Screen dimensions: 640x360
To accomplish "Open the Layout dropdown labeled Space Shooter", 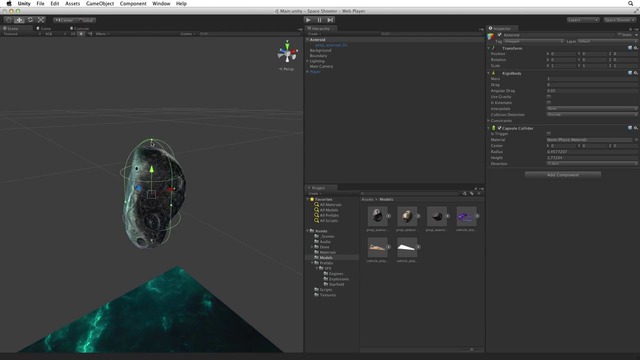I will 620,20.
